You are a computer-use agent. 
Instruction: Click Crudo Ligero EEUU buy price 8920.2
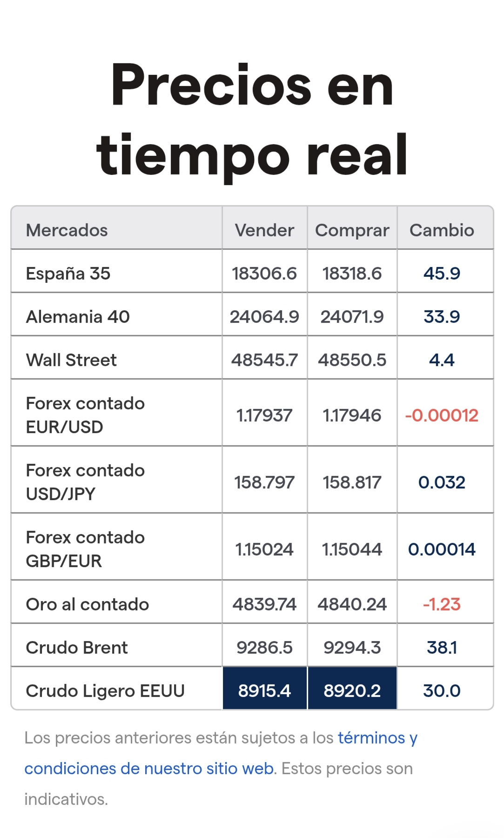pyautogui.click(x=352, y=691)
